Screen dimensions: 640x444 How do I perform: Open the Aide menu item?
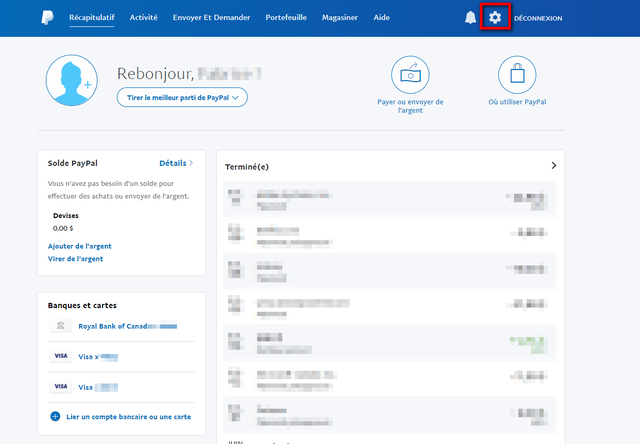pos(381,18)
